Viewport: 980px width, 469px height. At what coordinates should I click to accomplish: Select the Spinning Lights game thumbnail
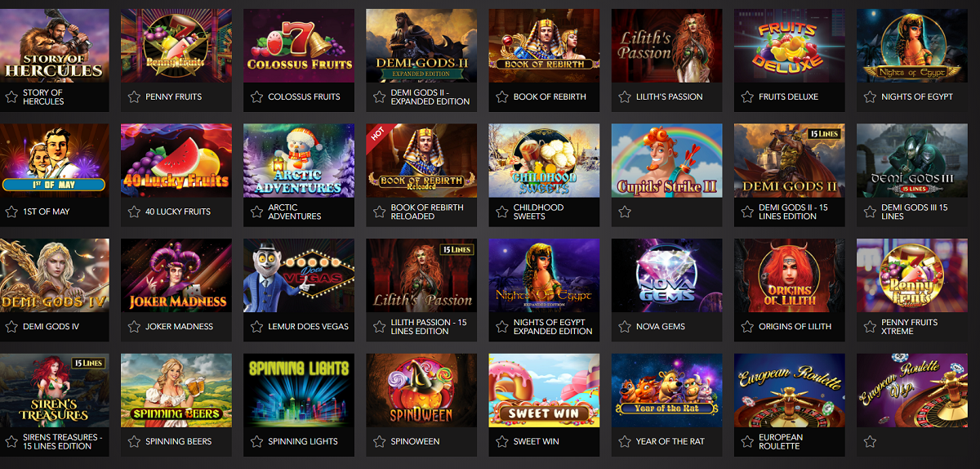[299, 391]
